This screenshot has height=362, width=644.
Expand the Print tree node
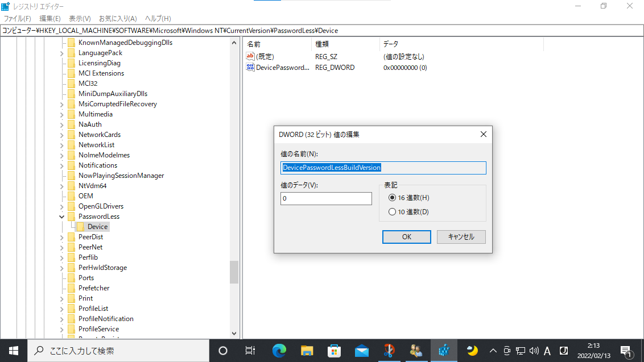tap(61, 298)
